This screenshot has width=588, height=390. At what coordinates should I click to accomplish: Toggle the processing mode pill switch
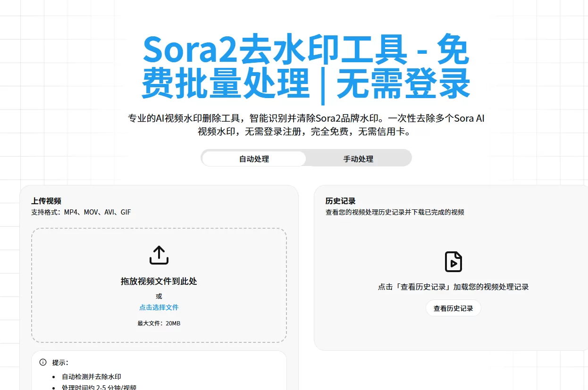(x=306, y=158)
